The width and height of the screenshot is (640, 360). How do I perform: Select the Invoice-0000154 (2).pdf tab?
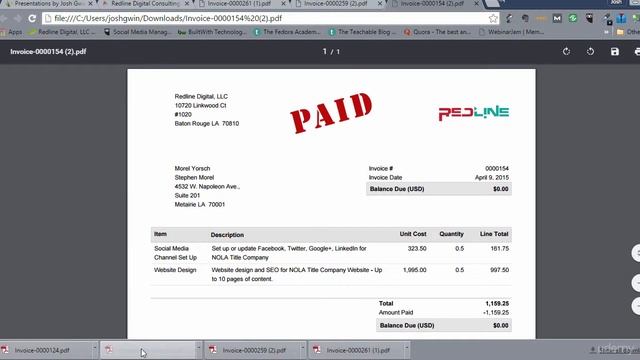[433, 3]
